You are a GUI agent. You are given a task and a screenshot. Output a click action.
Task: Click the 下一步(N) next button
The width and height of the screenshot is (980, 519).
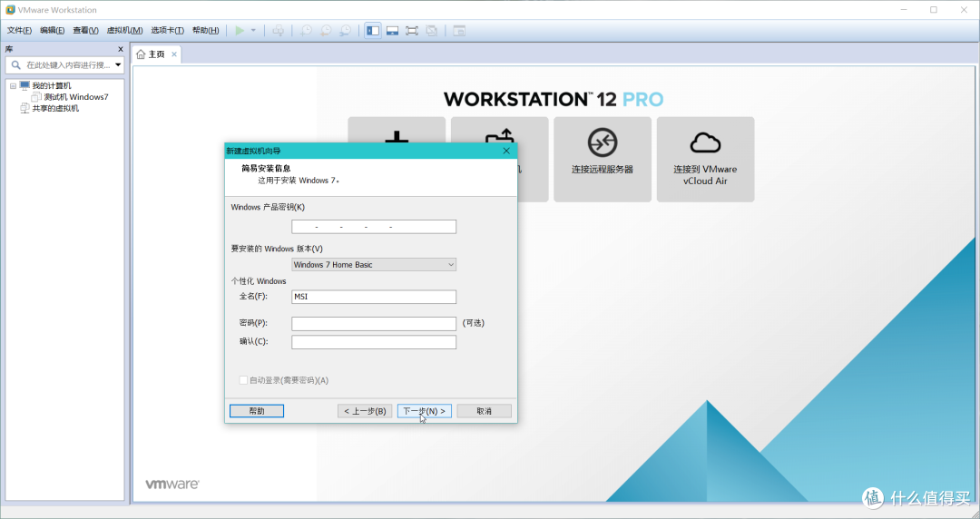tap(425, 411)
